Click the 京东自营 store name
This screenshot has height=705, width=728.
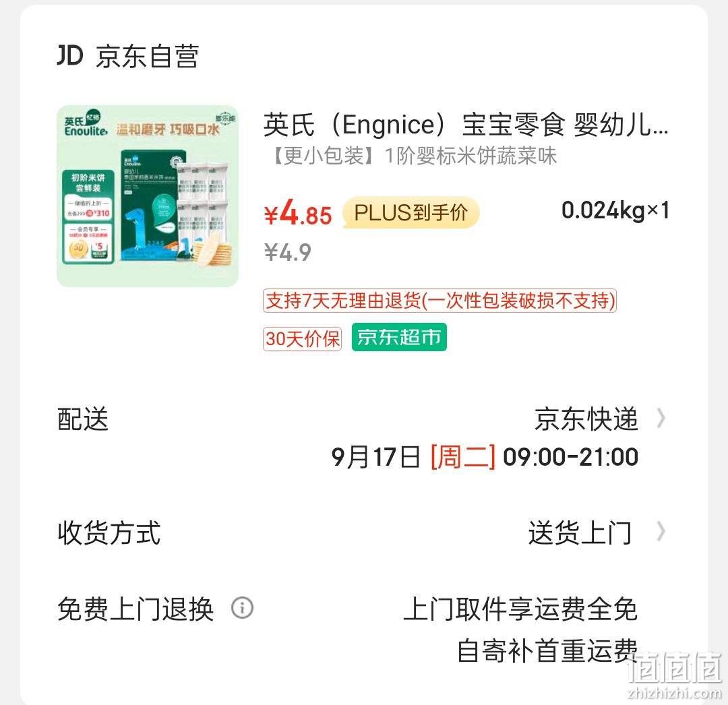click(148, 56)
